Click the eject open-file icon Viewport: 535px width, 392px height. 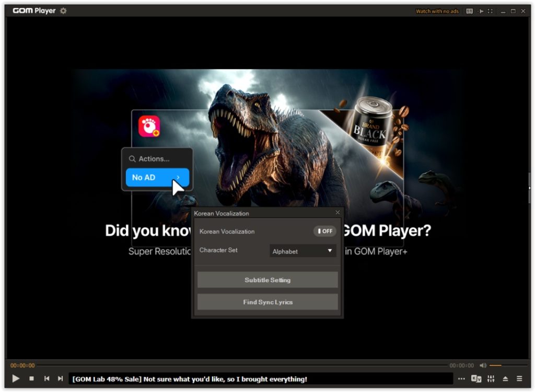coord(505,379)
